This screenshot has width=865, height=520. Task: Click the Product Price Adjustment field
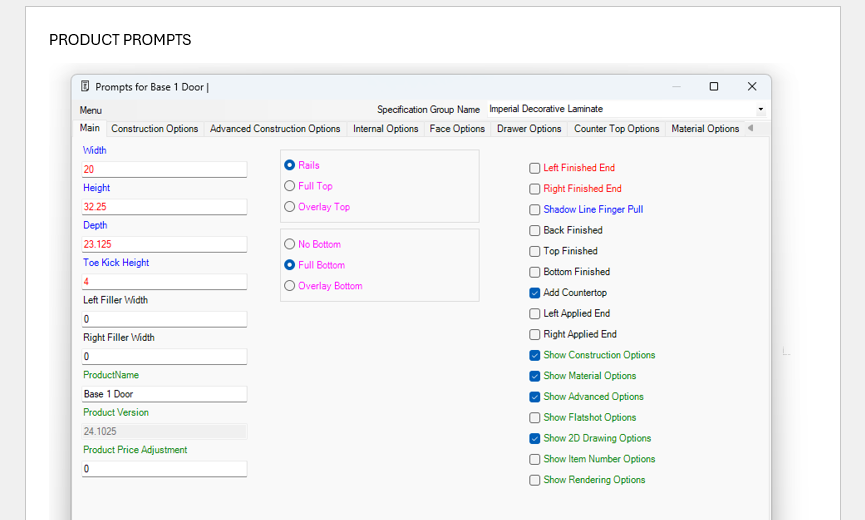pos(164,468)
